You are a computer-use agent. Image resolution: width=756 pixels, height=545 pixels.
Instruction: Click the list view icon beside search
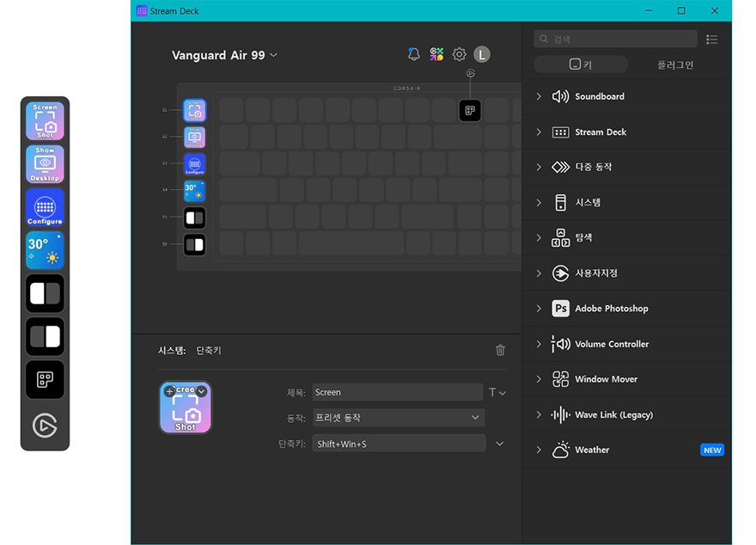pyautogui.click(x=711, y=40)
